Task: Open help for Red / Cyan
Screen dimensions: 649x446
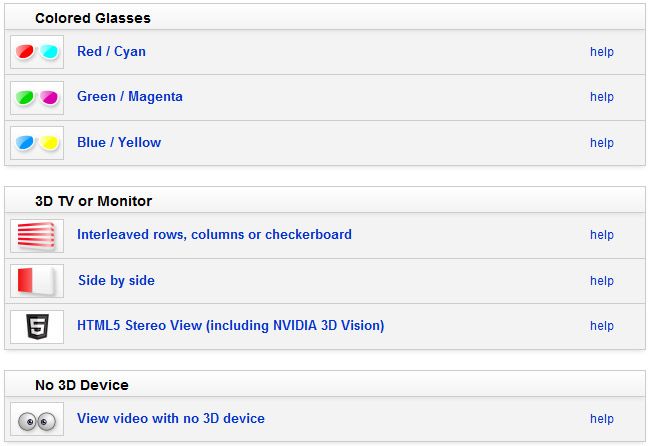Action: point(601,52)
